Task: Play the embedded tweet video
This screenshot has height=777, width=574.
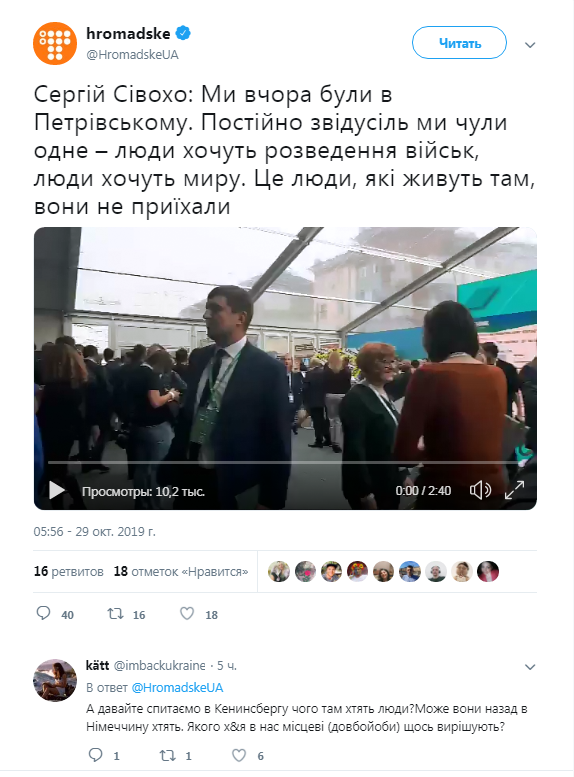Action: [57, 491]
